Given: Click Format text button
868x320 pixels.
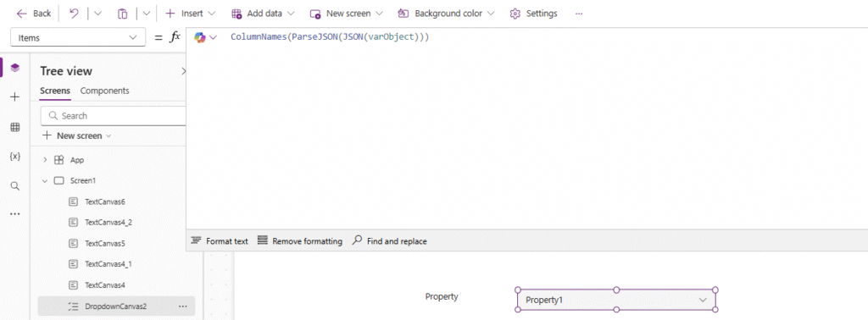Looking at the screenshot, I should coord(220,241).
